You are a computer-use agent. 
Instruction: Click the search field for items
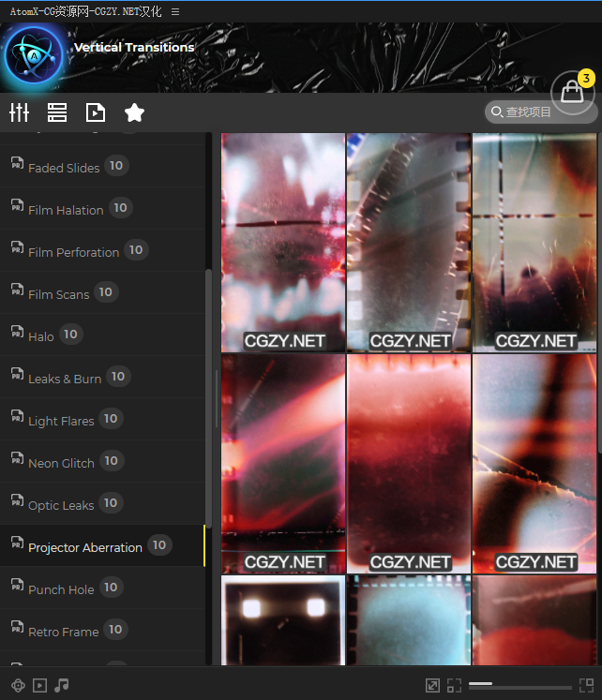point(541,112)
